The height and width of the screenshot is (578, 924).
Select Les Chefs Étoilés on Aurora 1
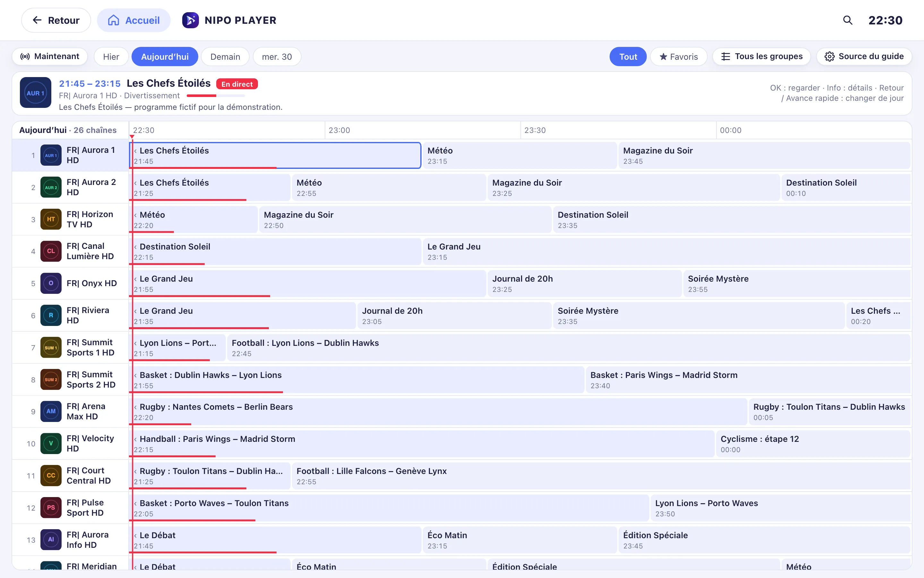tap(275, 156)
